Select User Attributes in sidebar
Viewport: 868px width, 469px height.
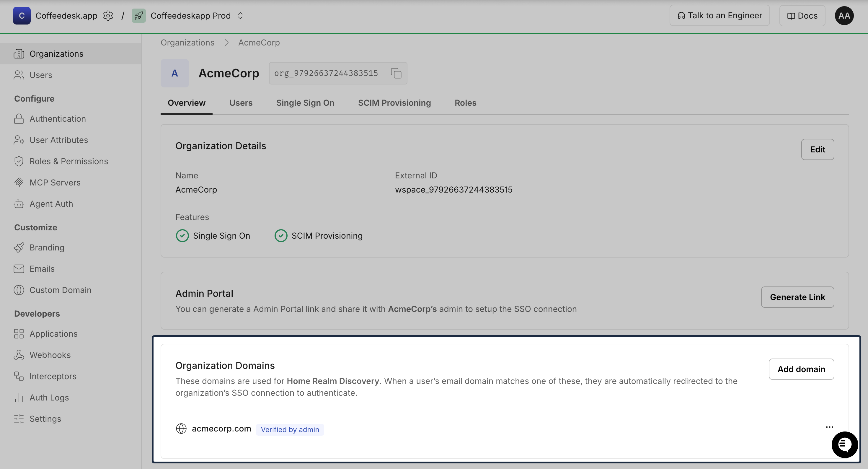(x=59, y=140)
